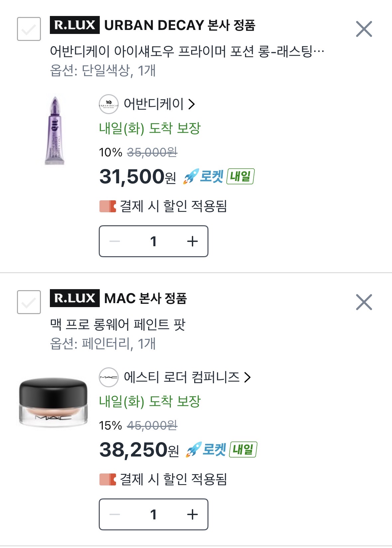Decrease Urban Decay primer quantity with minus

click(x=115, y=241)
